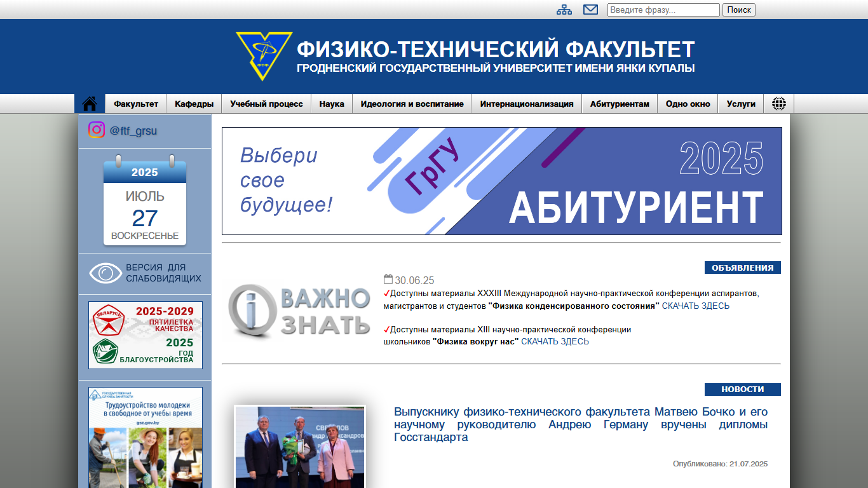Click the calendar widget showing 27 июль
Screen dimensions: 868x488
click(145, 200)
